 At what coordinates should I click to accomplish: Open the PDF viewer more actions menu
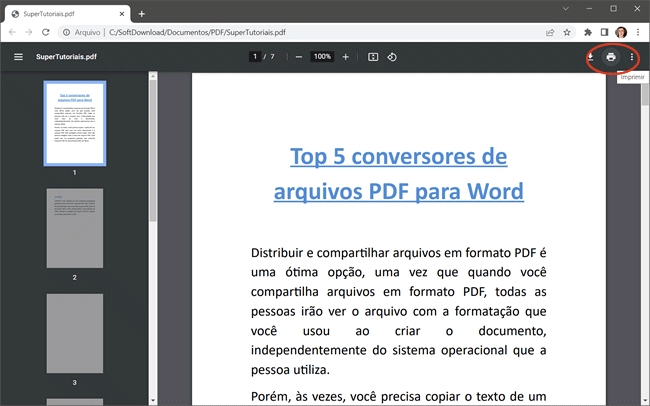(632, 57)
